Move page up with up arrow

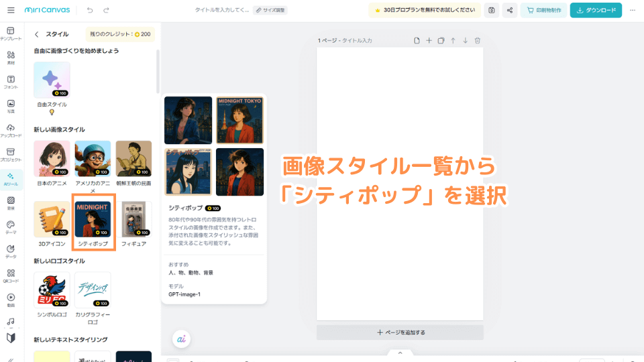point(453,41)
